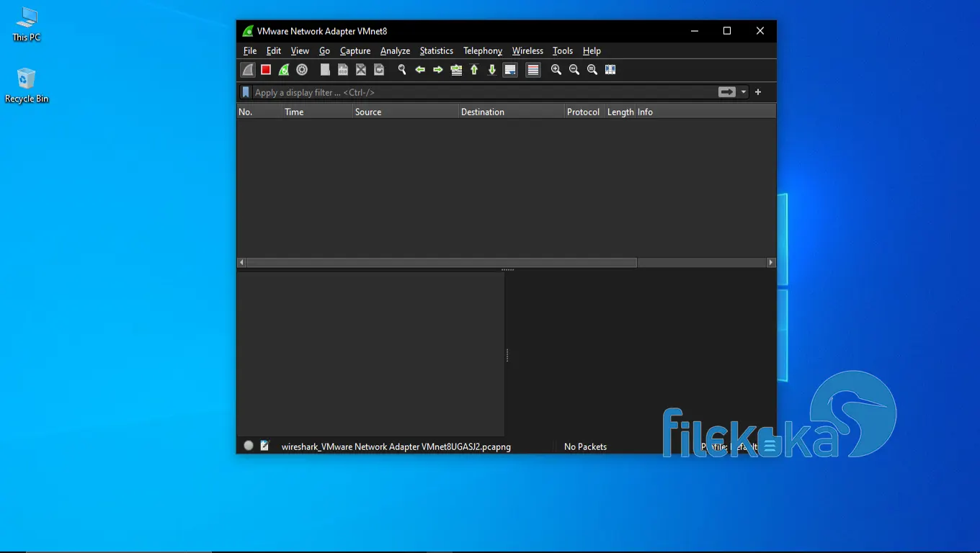Sort by the Length column header
The height and width of the screenshot is (553, 980).
620,112
